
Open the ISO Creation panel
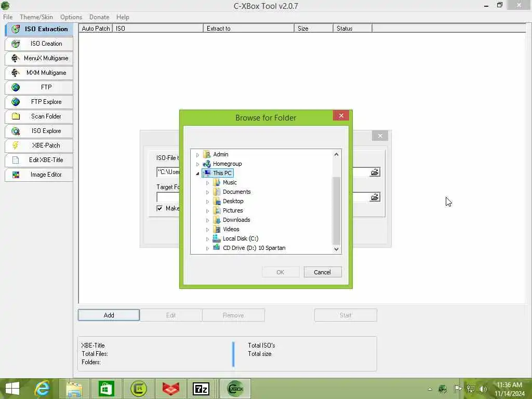pos(39,44)
